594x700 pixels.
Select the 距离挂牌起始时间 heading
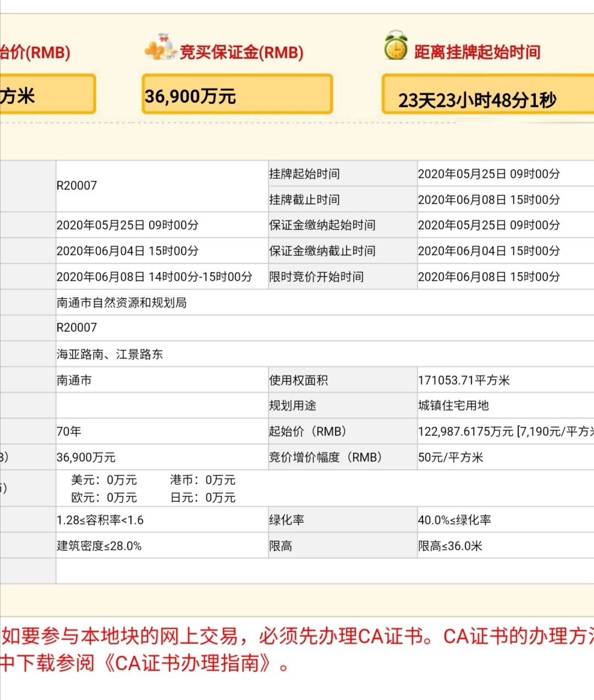click(x=477, y=52)
